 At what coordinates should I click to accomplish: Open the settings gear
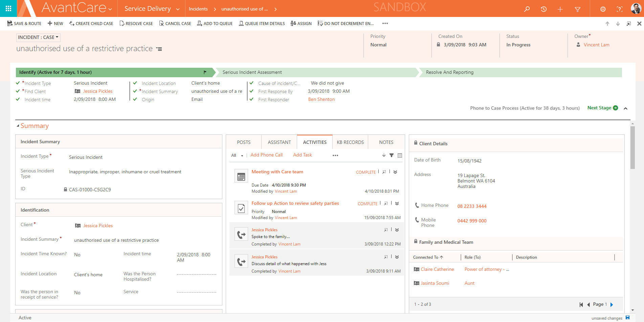tap(603, 9)
